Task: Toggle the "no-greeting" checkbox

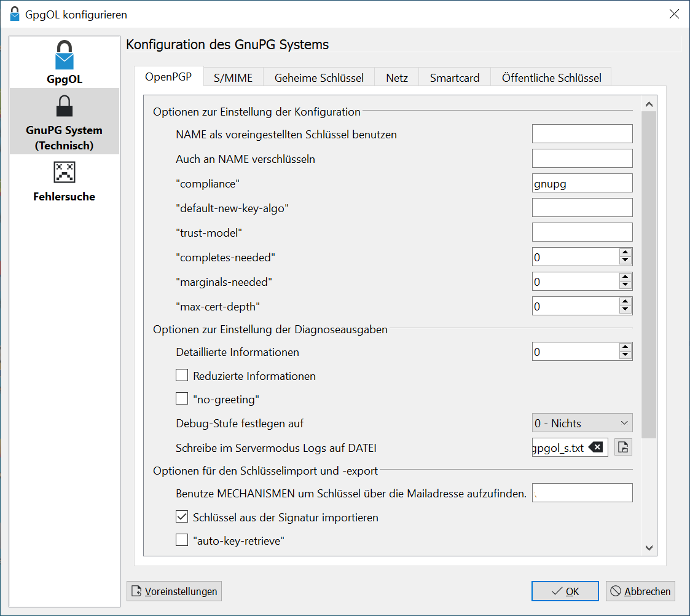Action: point(182,399)
